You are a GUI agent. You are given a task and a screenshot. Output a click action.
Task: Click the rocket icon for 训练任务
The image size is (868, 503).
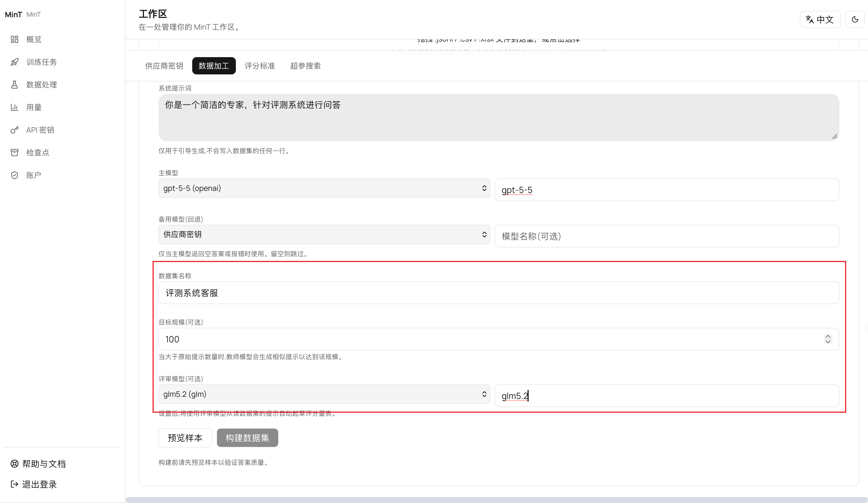pyautogui.click(x=15, y=62)
